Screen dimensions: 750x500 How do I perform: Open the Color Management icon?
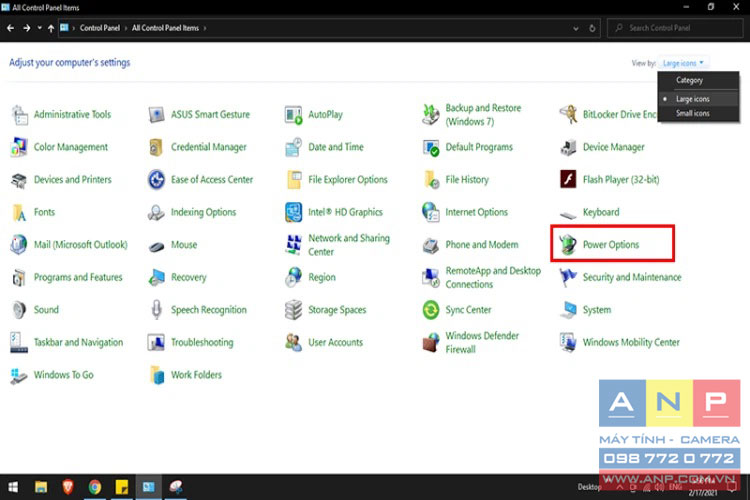point(19,147)
